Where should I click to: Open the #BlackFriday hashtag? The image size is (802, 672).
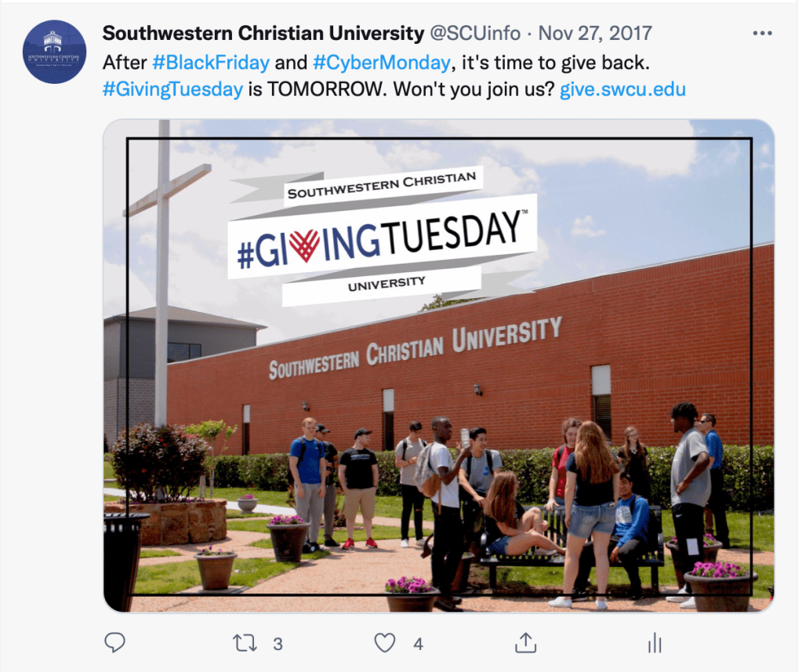(211, 63)
